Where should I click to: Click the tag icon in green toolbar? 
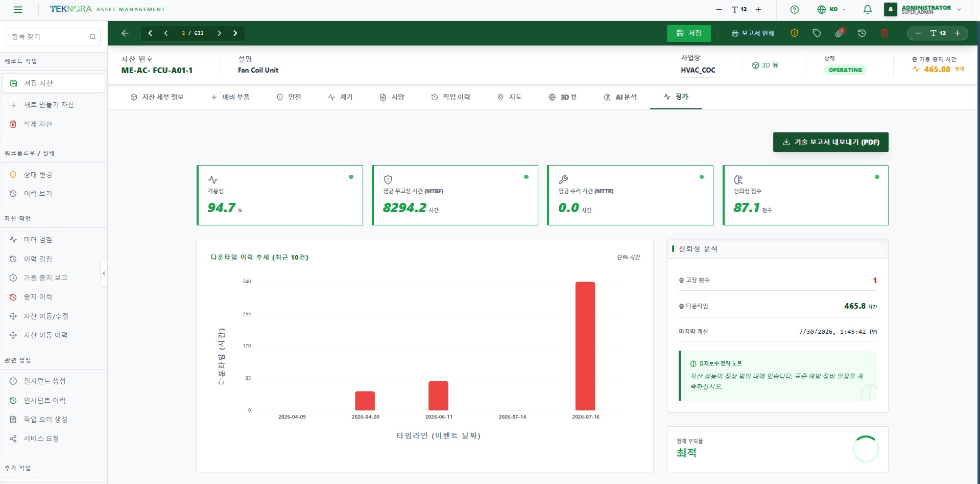(817, 33)
